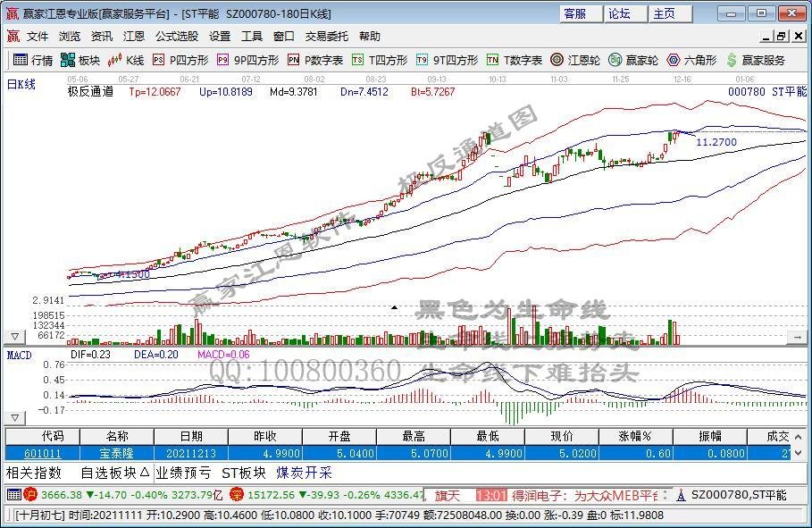Click the 11.2700 price label on chart
This screenshot has height=528, width=812.
pyautogui.click(x=716, y=142)
